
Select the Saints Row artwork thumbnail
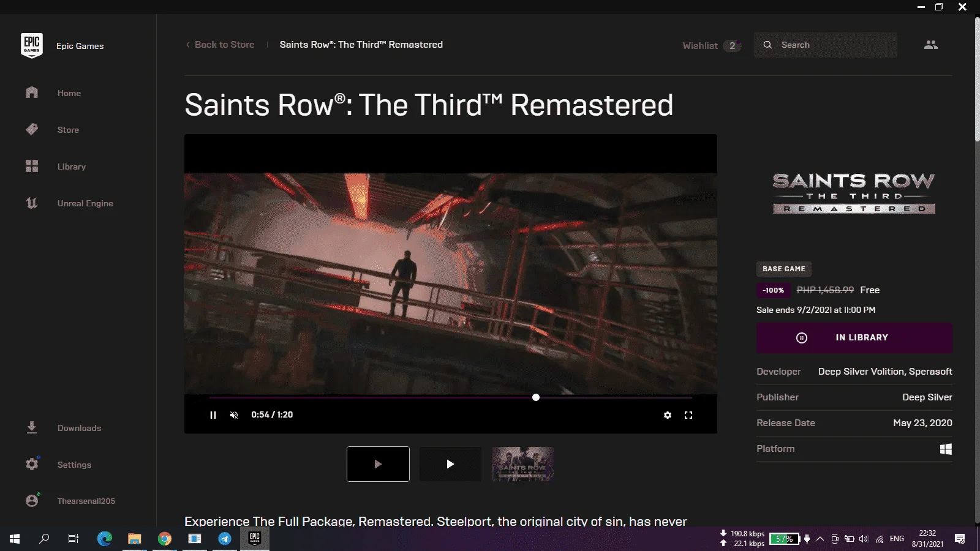522,464
